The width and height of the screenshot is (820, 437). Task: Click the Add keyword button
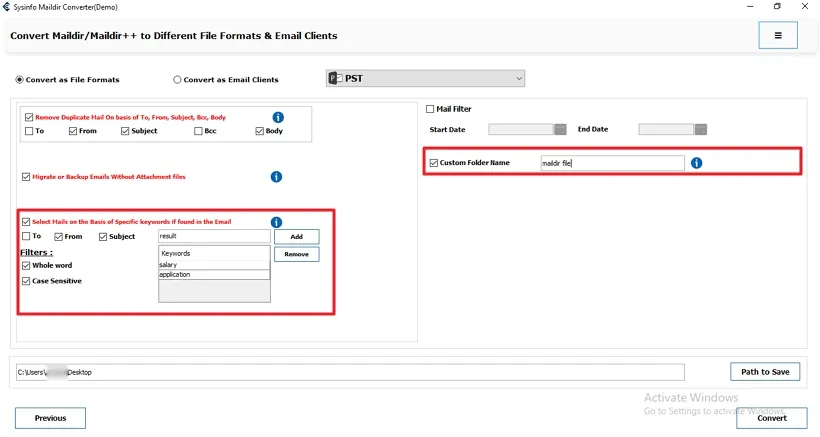(x=296, y=237)
